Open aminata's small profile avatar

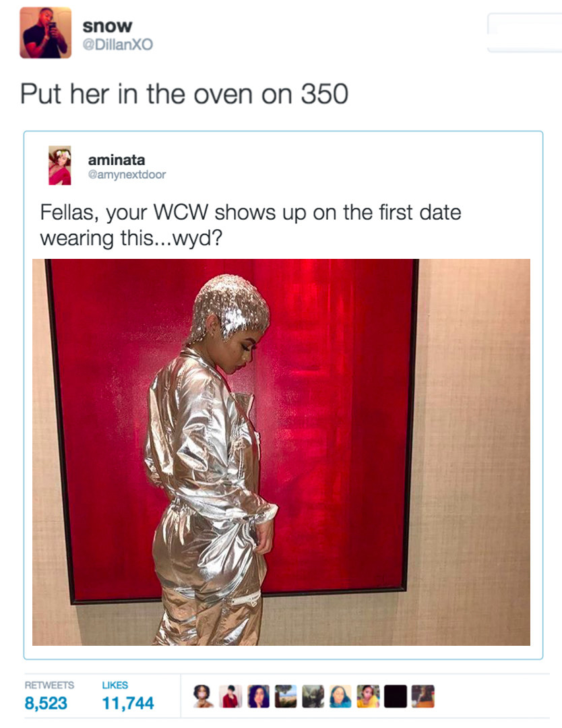pyautogui.click(x=60, y=165)
